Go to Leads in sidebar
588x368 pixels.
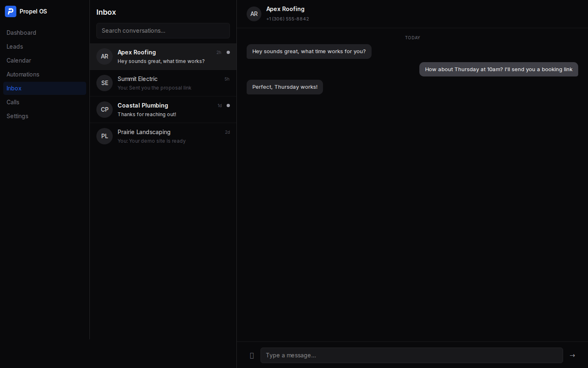point(45,47)
